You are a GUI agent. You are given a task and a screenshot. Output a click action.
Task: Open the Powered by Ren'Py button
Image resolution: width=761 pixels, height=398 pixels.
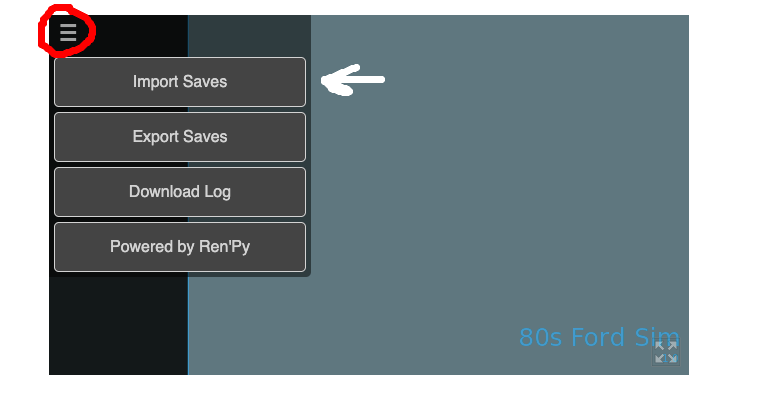[180, 247]
